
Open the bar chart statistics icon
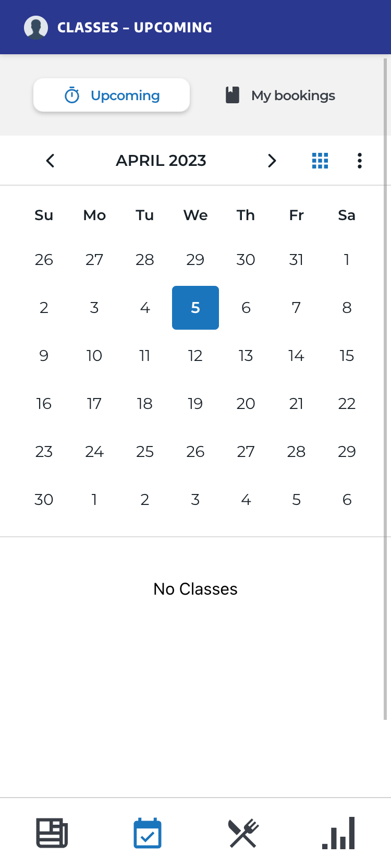coord(339,833)
